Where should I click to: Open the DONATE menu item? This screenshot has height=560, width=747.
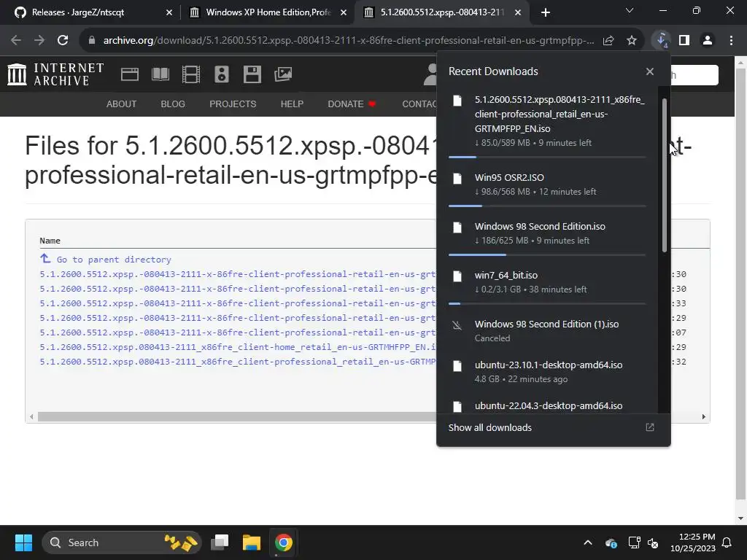352,104
